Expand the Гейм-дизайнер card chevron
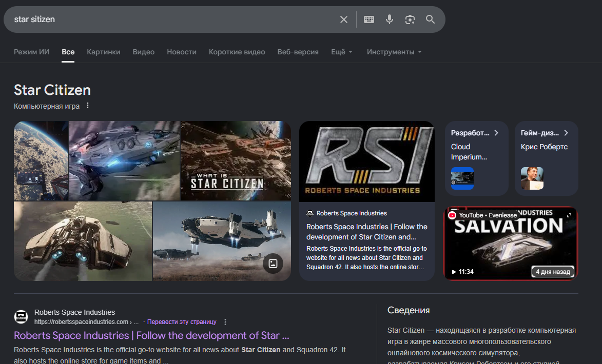 coord(566,133)
